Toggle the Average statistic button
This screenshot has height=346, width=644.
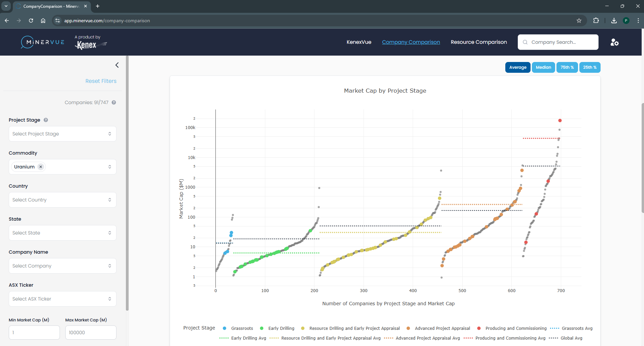pos(517,67)
